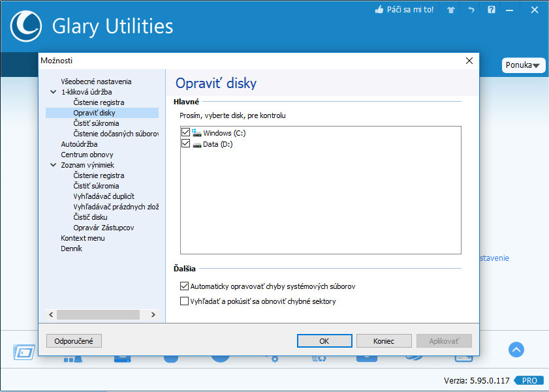Image resolution: width=549 pixels, height=392 pixels.
Task: Click the PRO badge in status bar
Action: pyautogui.click(x=528, y=380)
